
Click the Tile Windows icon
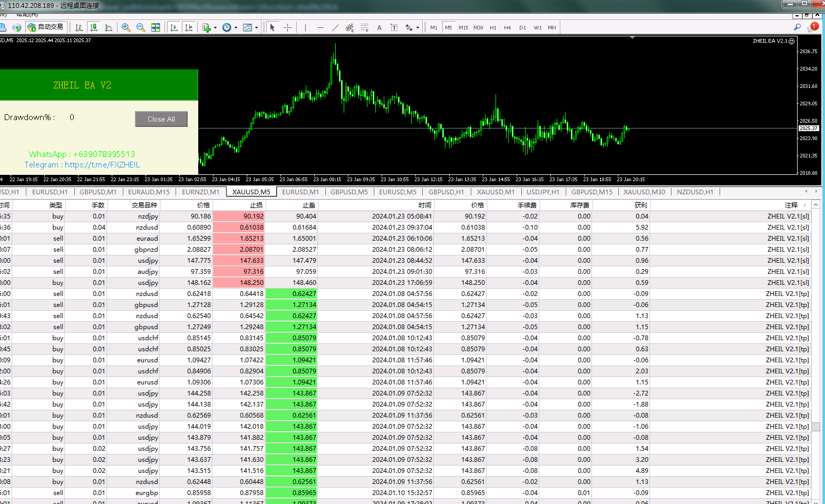(156, 27)
